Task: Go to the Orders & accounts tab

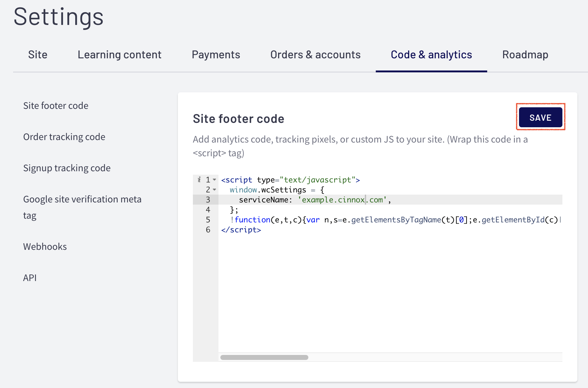Action: tap(316, 55)
